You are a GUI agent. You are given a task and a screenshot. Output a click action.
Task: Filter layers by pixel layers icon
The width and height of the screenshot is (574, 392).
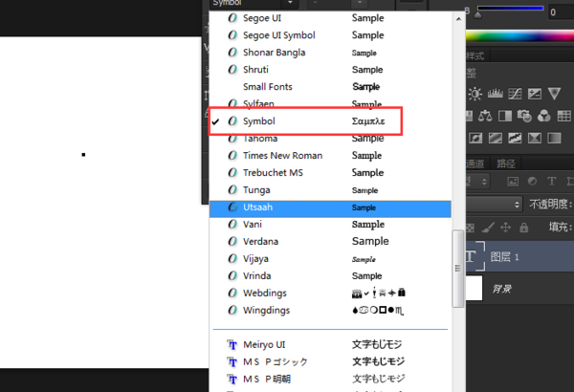(x=513, y=181)
